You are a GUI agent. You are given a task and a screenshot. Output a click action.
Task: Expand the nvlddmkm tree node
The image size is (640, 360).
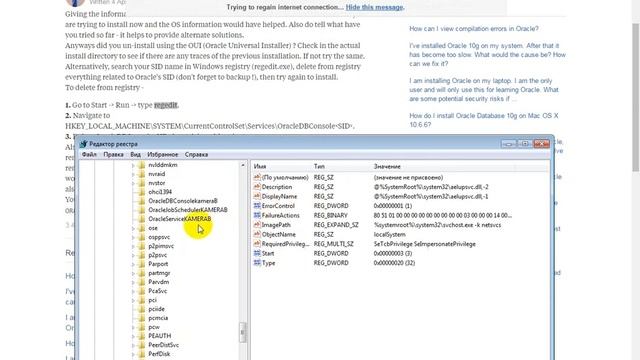coord(133,165)
